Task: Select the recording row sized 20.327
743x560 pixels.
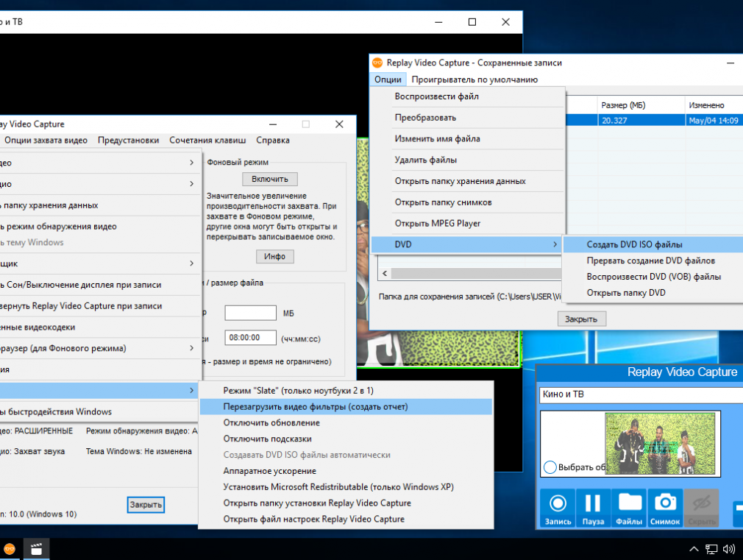Action: [x=654, y=121]
